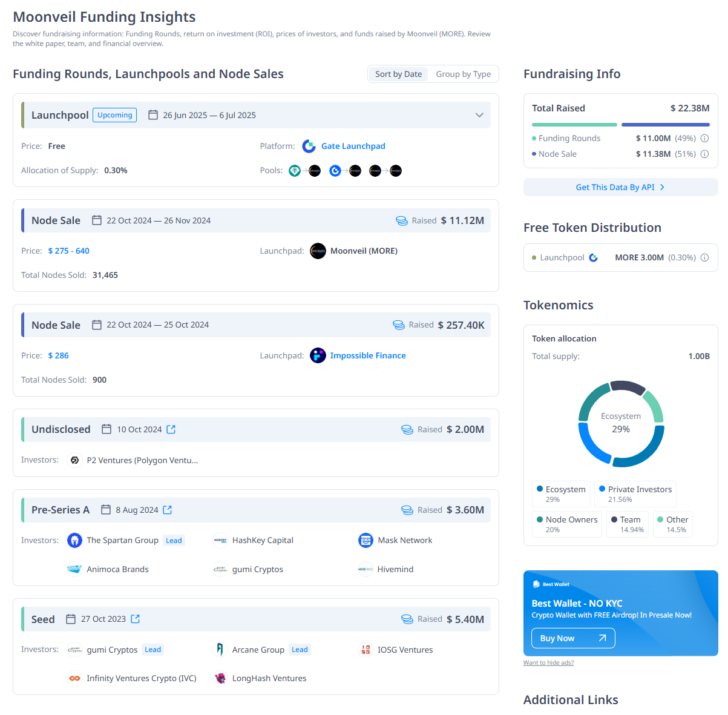Click the P2 Ventures (Polygon Ventu... investor name
Viewport: 728px width, 715px height.
coord(143,460)
